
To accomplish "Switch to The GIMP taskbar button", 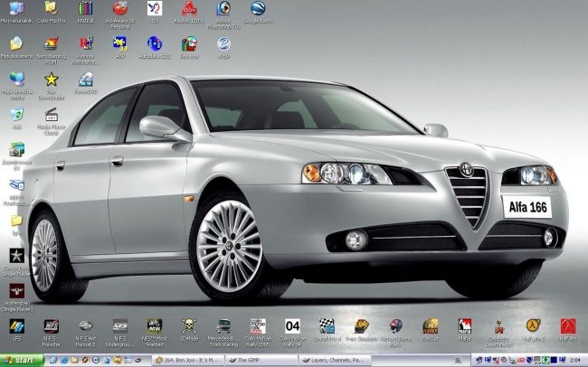I will click(261, 361).
